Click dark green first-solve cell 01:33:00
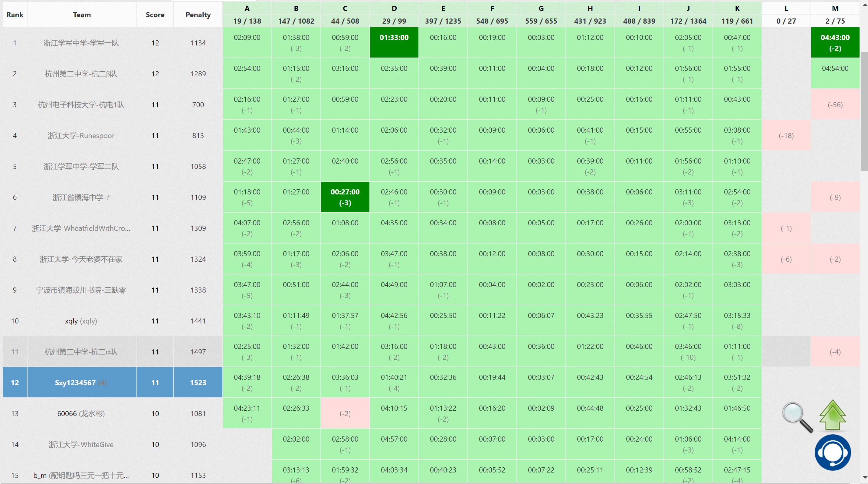This screenshot has width=868, height=484. tap(394, 42)
